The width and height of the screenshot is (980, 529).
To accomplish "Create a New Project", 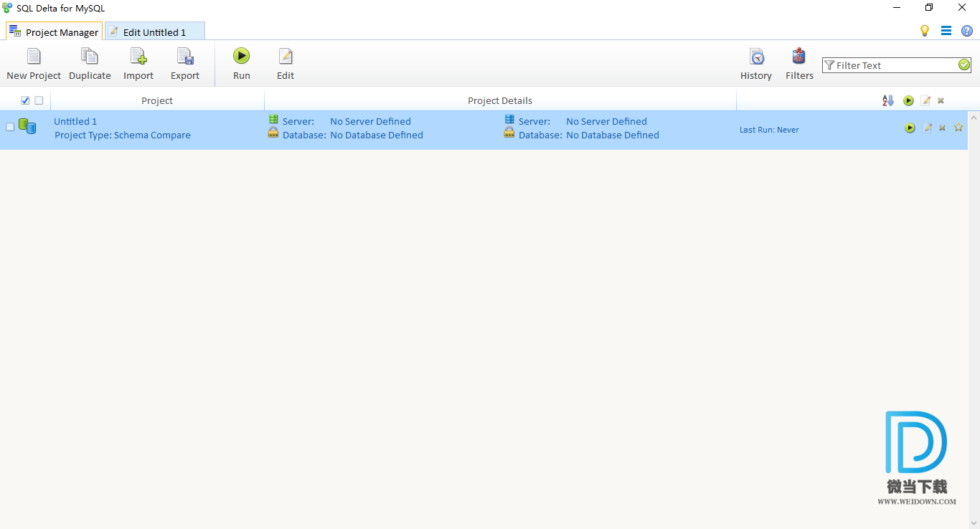I will point(34,64).
